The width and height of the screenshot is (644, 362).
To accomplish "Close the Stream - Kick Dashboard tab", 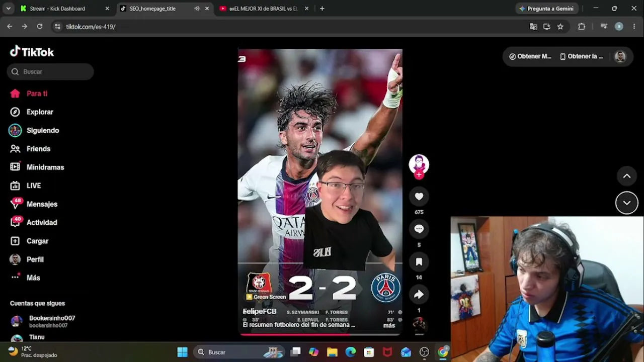I will click(x=107, y=9).
